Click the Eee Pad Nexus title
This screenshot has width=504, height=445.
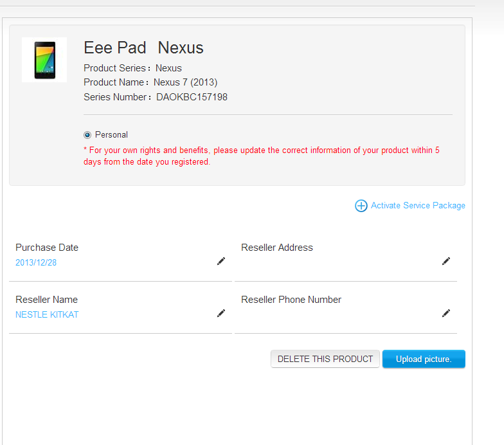pyautogui.click(x=143, y=48)
